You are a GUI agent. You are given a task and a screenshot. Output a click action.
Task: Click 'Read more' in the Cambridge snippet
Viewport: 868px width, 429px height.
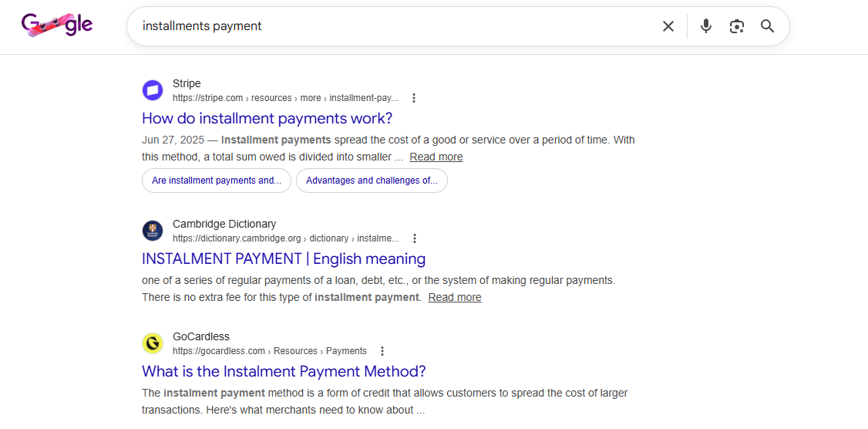tap(455, 297)
